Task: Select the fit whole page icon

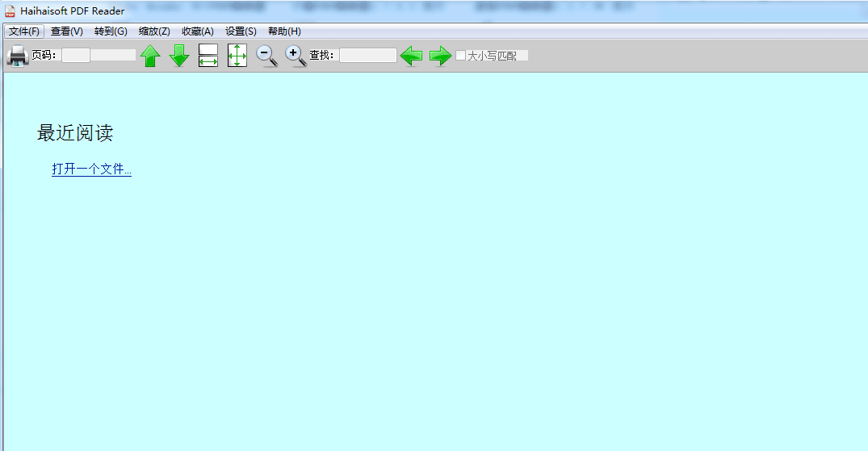Action: click(237, 56)
